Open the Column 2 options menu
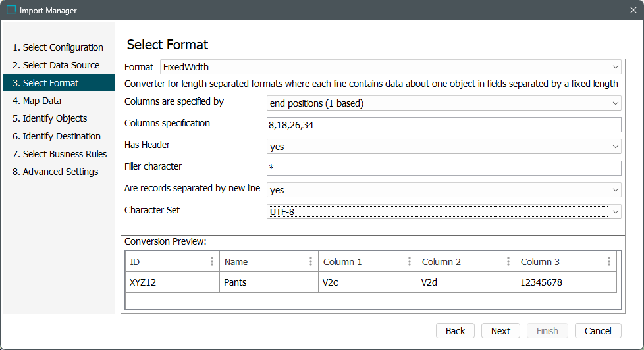 coord(508,262)
